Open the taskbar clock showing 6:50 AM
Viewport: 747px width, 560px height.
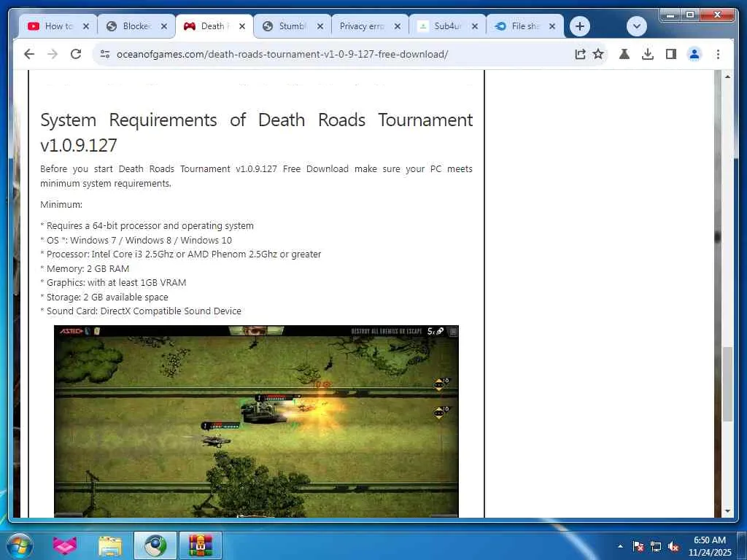click(x=709, y=545)
